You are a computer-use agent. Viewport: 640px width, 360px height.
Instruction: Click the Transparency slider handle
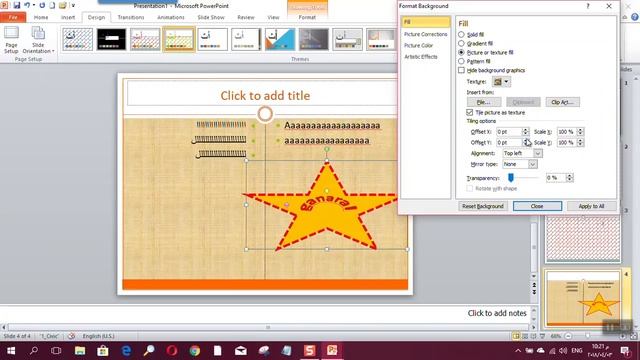coord(511,177)
